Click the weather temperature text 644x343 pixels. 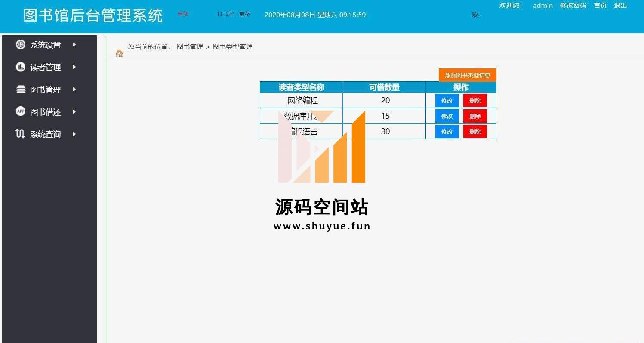225,14
